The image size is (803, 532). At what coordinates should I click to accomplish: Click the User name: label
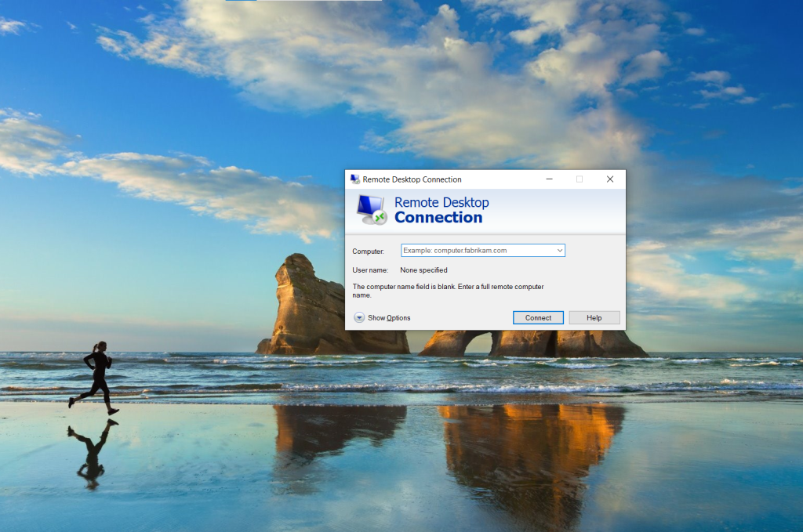pos(370,270)
